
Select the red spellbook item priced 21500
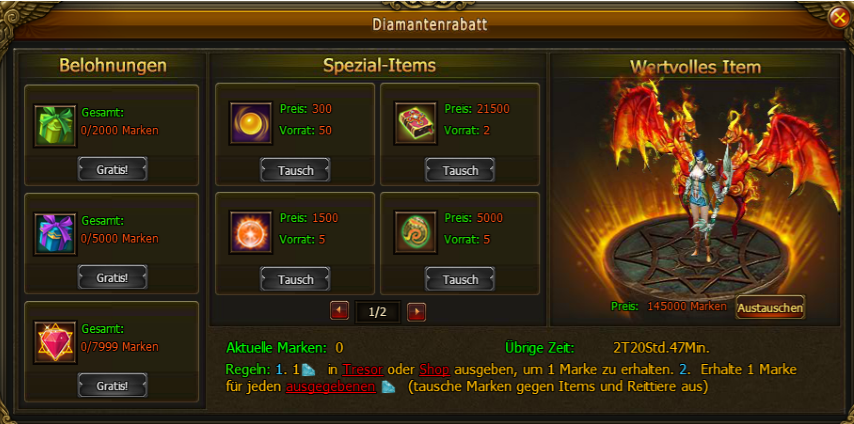[416, 123]
